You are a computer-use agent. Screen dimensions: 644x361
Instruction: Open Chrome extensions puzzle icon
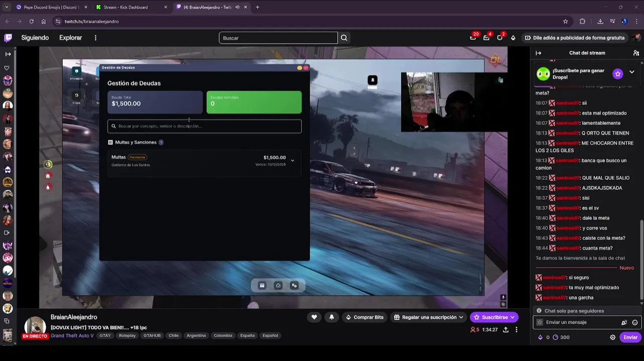582,21
